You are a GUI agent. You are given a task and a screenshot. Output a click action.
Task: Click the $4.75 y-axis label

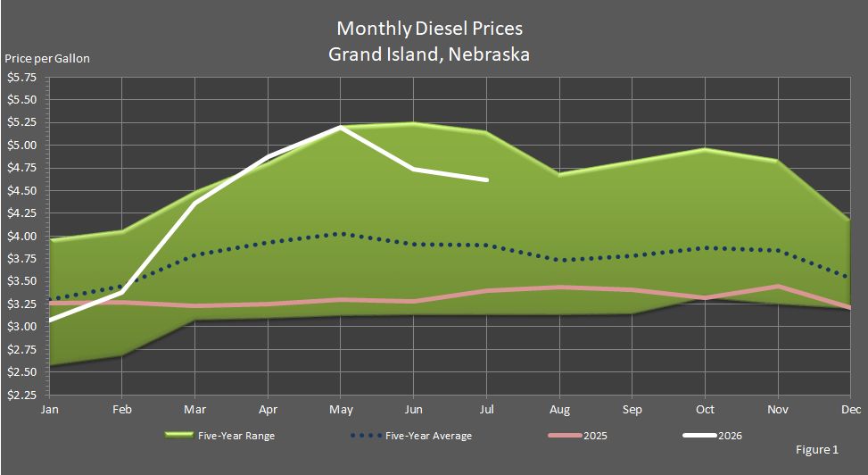(21, 168)
